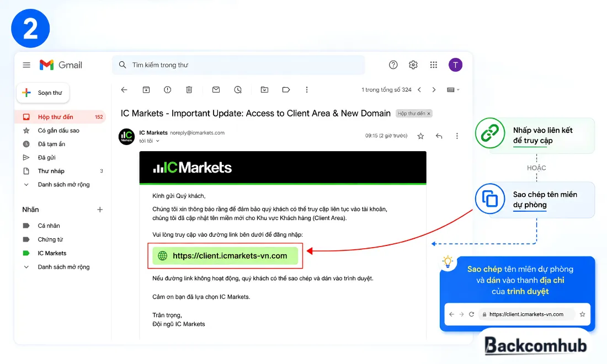
Task: Report spam using the exclamation icon
Action: [x=167, y=90]
